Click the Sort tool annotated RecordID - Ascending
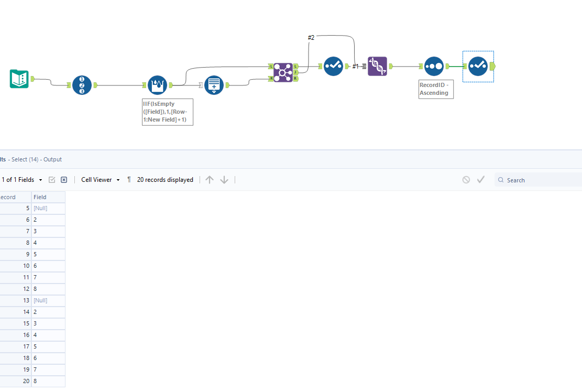This screenshot has height=392, width=582. pos(433,67)
